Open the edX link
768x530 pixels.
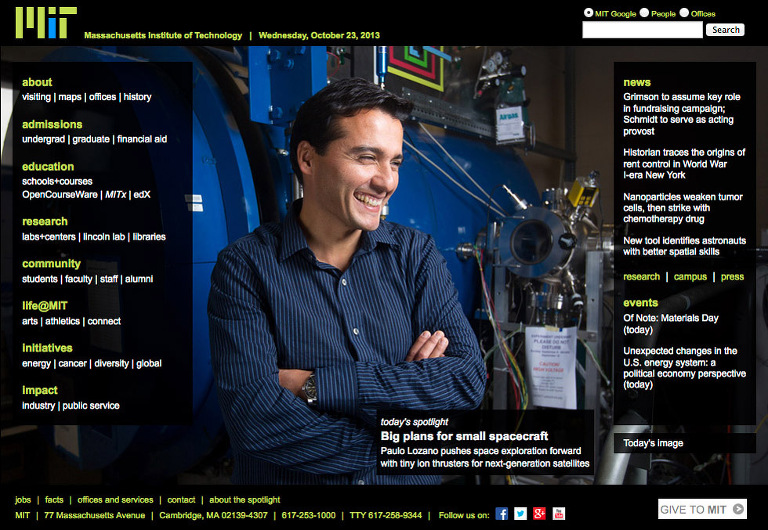pos(142,194)
